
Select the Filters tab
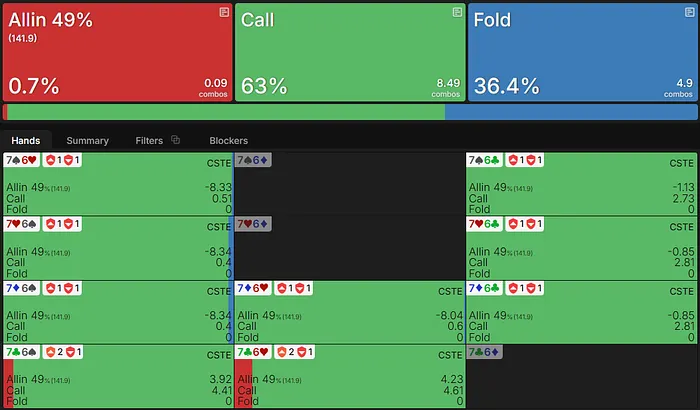coord(149,141)
